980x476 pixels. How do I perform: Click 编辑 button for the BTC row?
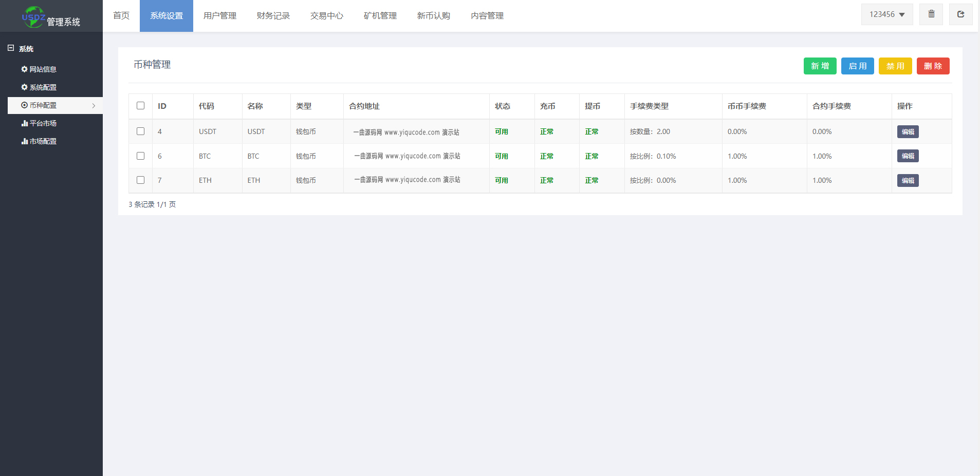pos(908,156)
